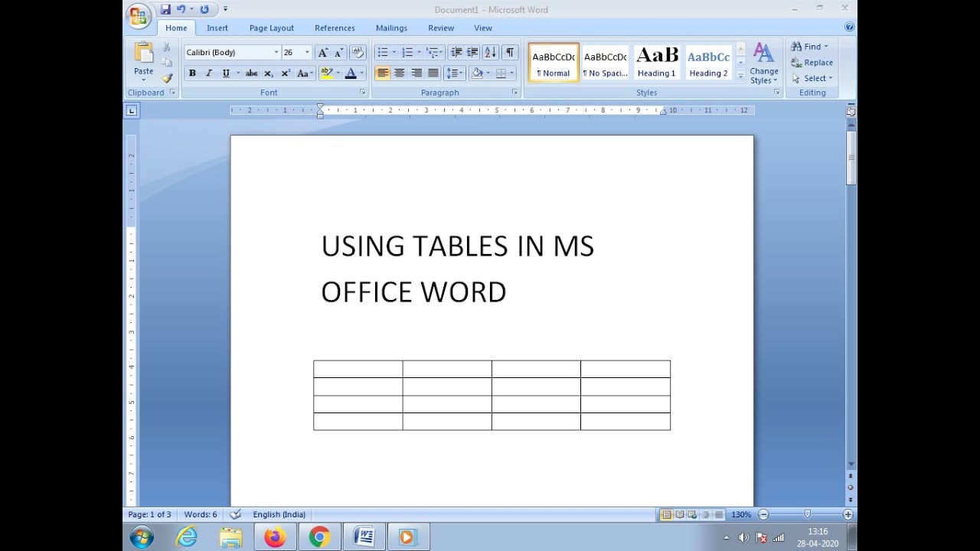Screen dimensions: 980x551
Task: Expand the Underline style arrow
Action: tap(237, 73)
